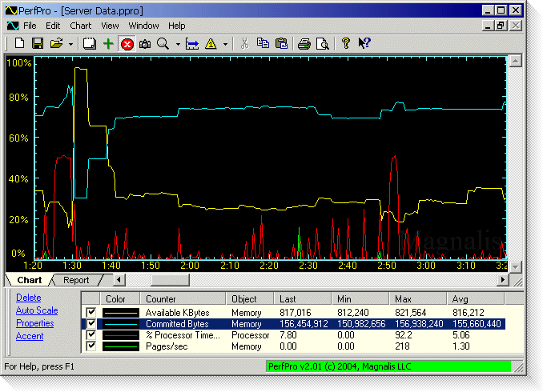Image resolution: width=543 pixels, height=392 pixels.
Task: Select the % Processor Time counter name
Action: pyautogui.click(x=183, y=335)
